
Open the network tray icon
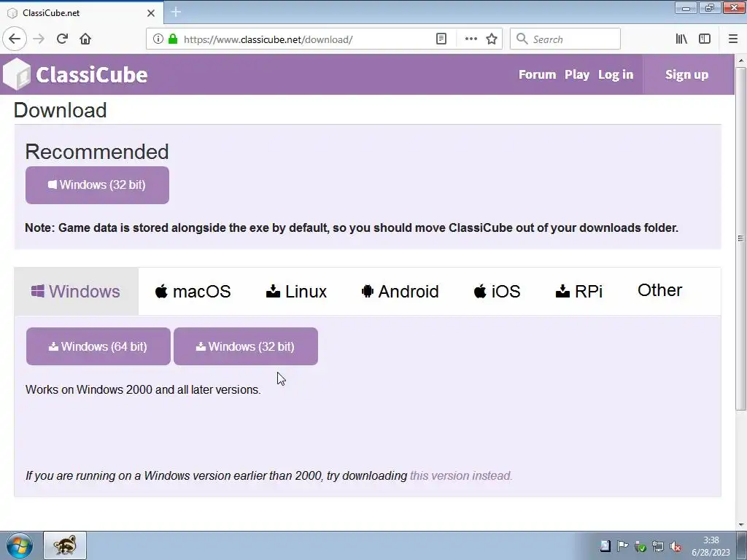658,547
